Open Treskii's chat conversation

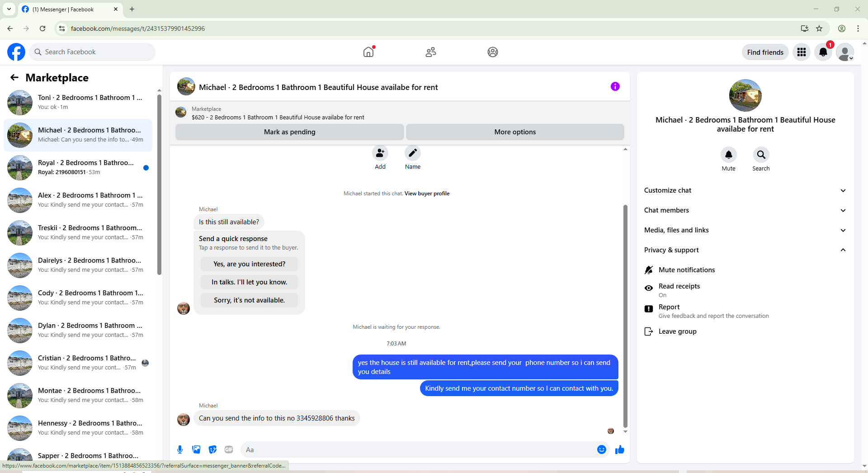pyautogui.click(x=78, y=233)
